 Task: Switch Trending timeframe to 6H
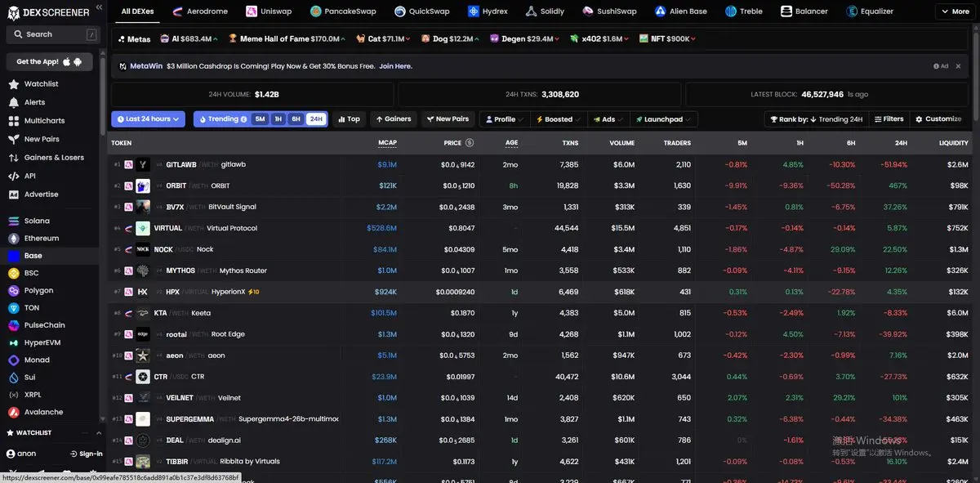[x=296, y=119]
